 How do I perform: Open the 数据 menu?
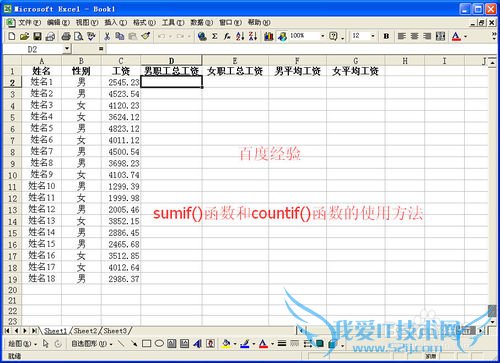pyautogui.click(x=202, y=22)
